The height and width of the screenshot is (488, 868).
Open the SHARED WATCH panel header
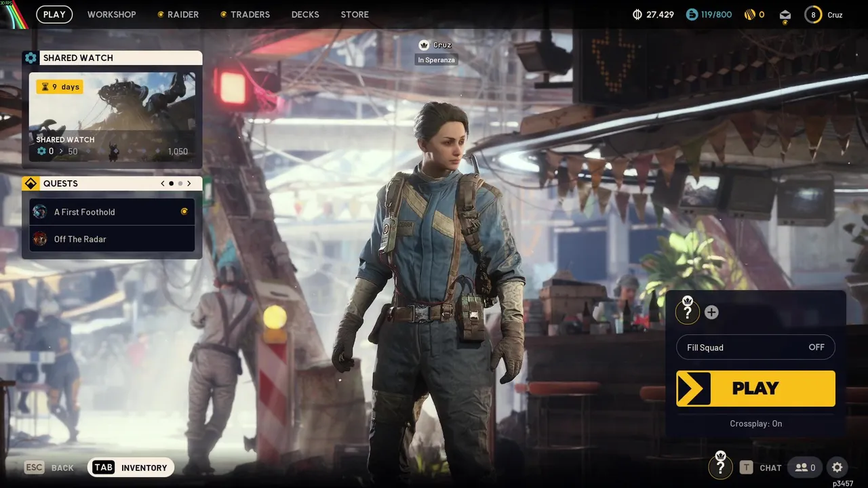[112, 58]
